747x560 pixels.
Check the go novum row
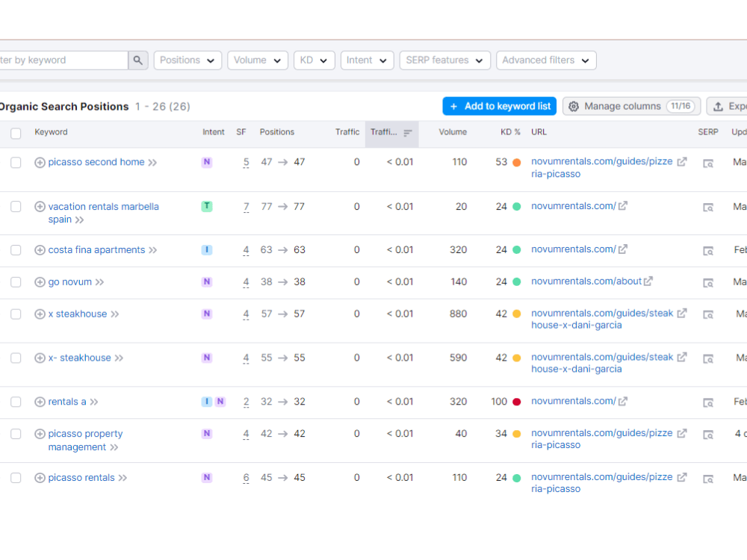[x=16, y=282]
